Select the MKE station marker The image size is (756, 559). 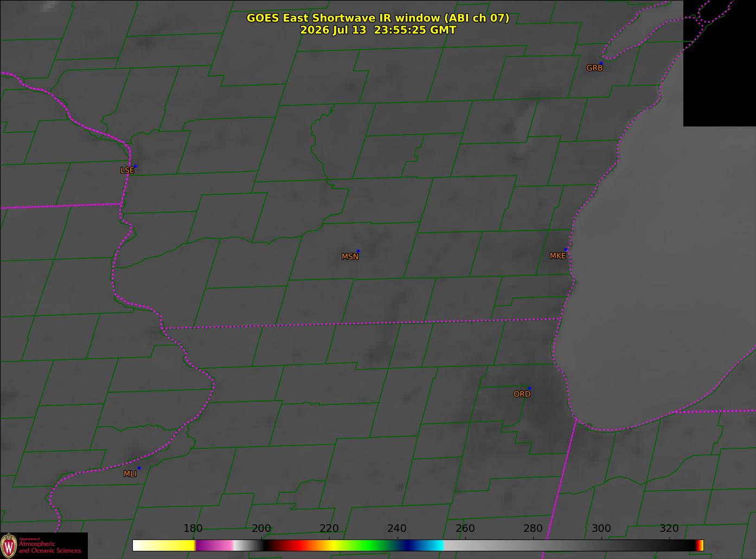pos(566,250)
